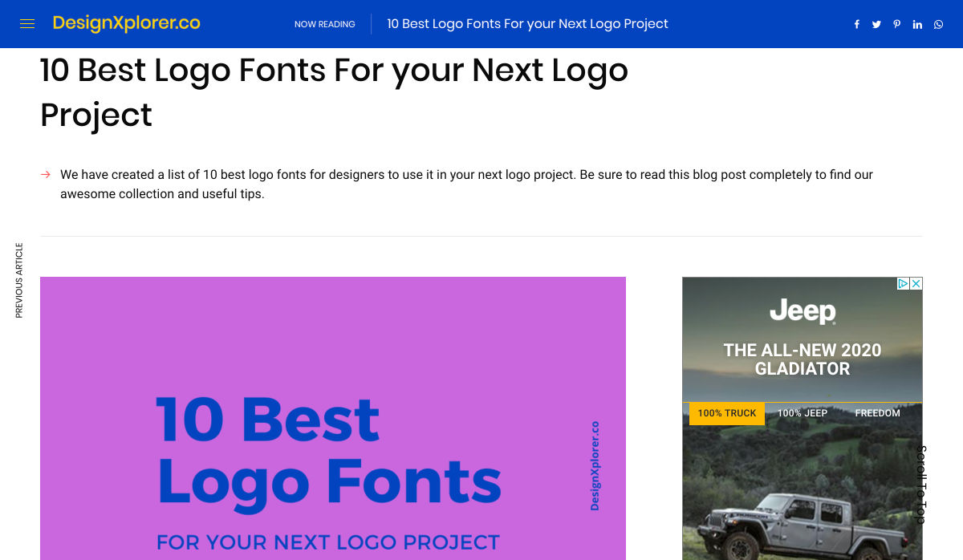Open the hamburger menu icon
The width and height of the screenshot is (963, 560).
tap(27, 24)
